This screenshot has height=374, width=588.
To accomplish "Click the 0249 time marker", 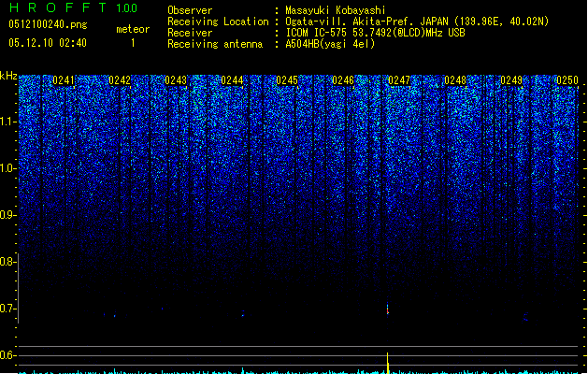I will point(511,80).
